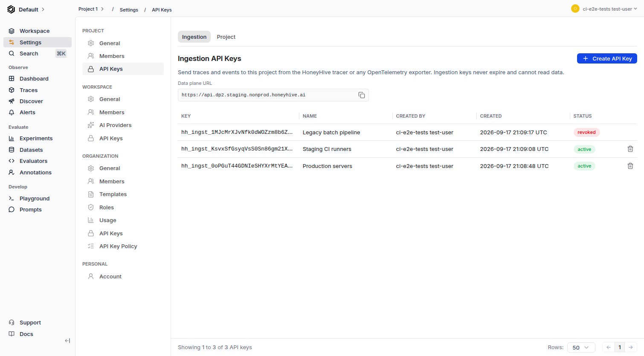Open Organization API Keys settings
The image size is (644, 356).
123,233
